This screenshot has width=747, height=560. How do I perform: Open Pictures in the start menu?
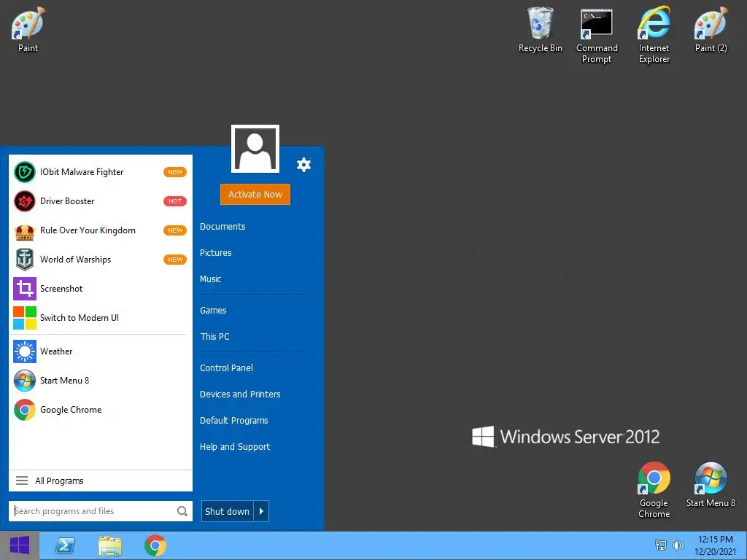click(216, 253)
